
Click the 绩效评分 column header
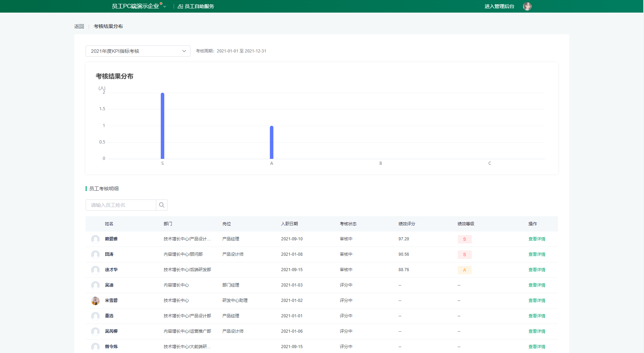point(407,224)
